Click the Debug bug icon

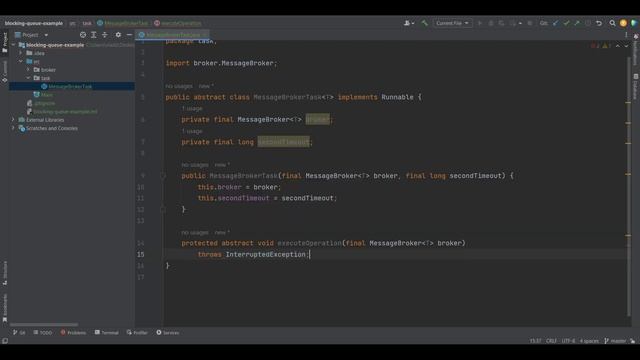[491, 23]
